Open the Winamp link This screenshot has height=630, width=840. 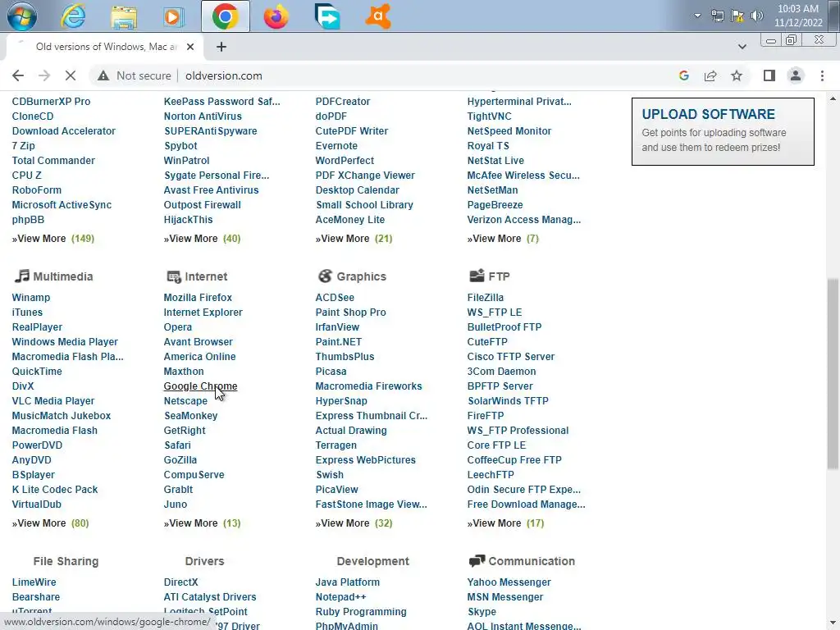[30, 297]
